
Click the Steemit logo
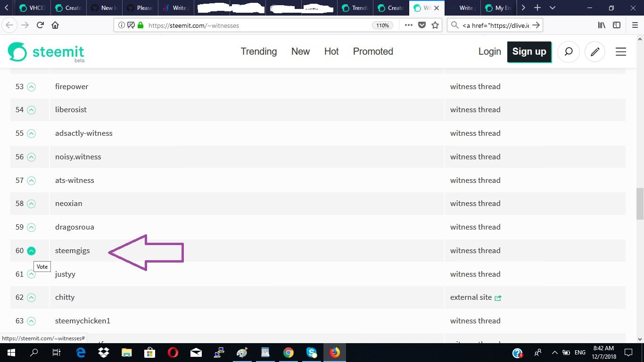coord(46,52)
